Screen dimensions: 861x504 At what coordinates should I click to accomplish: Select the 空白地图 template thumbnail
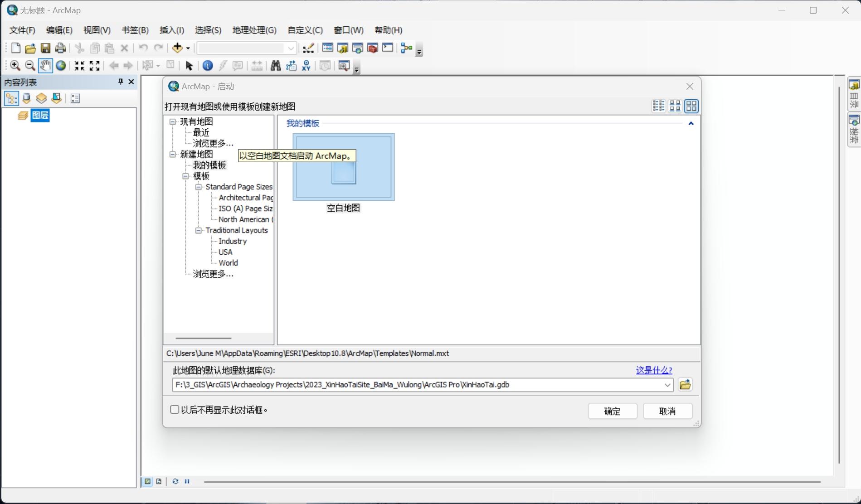344,167
